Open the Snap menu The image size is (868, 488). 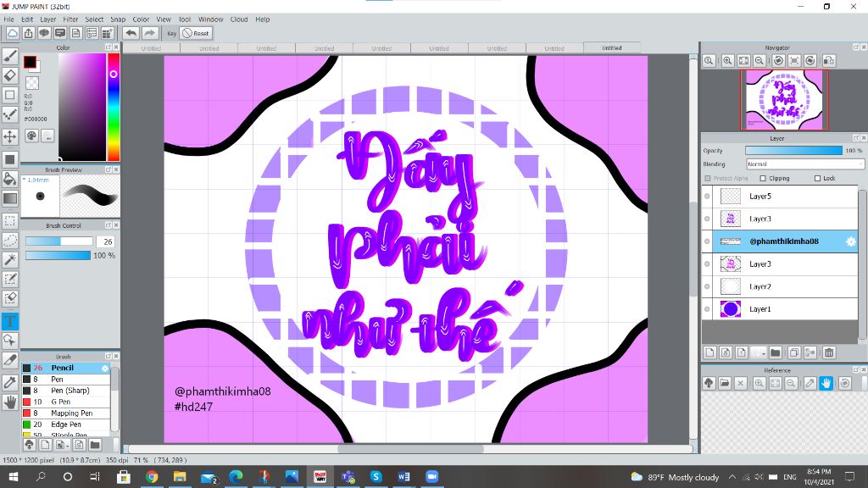[x=118, y=19]
